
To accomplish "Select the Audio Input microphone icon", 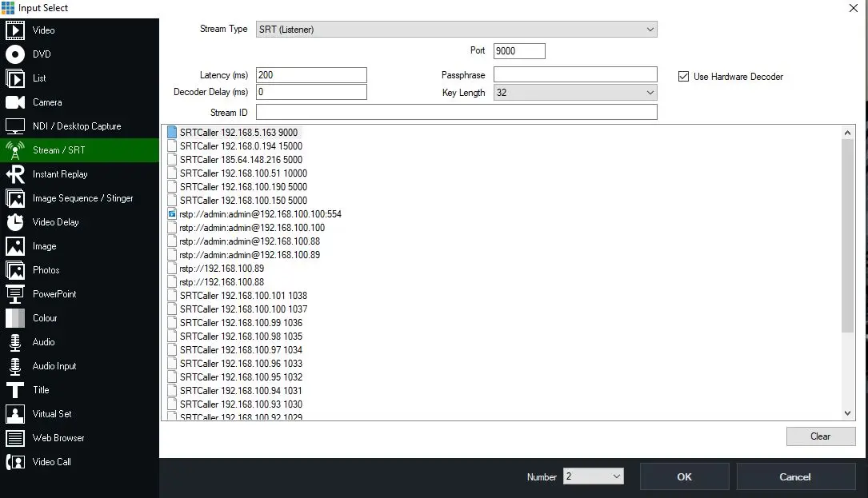I will (x=15, y=366).
